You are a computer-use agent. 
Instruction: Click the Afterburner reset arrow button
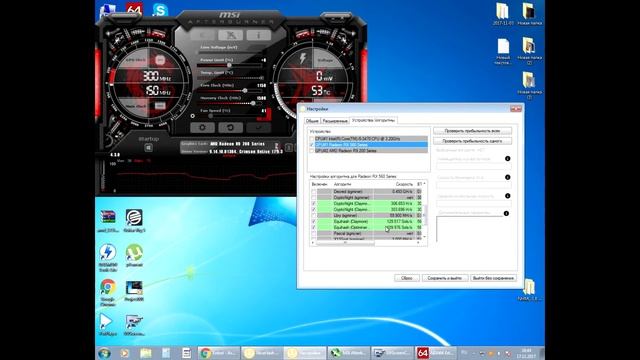tap(230, 128)
